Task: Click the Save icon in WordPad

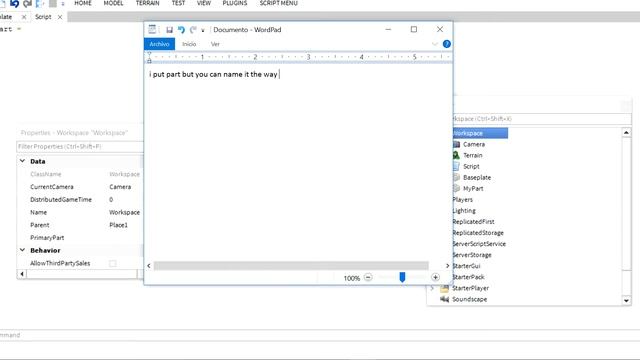Action: (x=169, y=30)
